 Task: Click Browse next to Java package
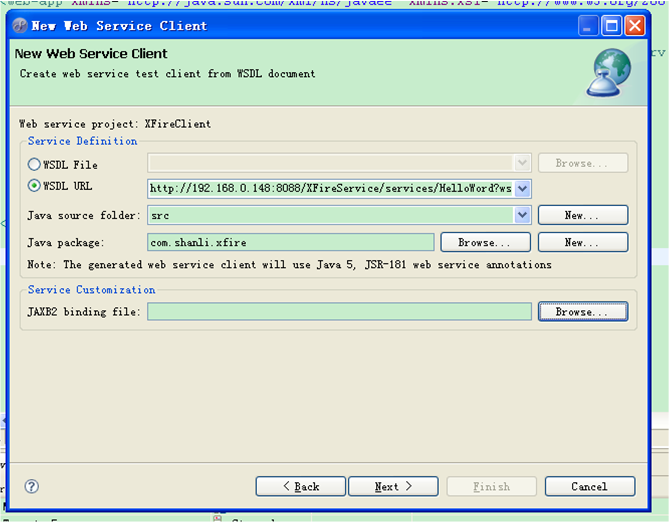tap(486, 242)
